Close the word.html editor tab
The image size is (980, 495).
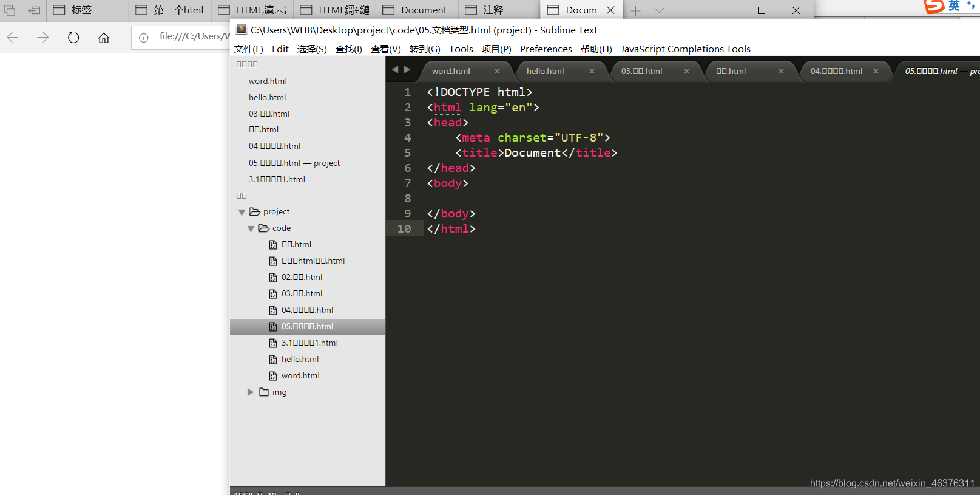coord(497,71)
